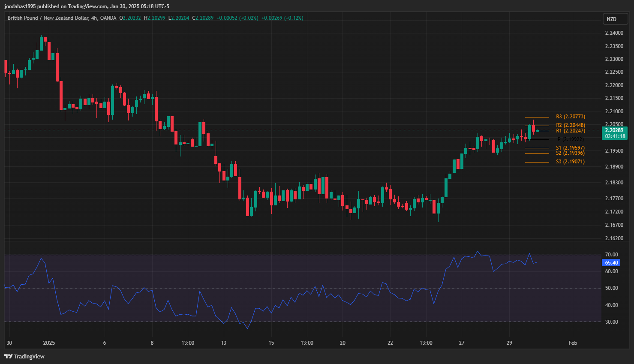634x364 pixels.
Task: Click the RSI value label 65.40
Action: click(x=611, y=263)
